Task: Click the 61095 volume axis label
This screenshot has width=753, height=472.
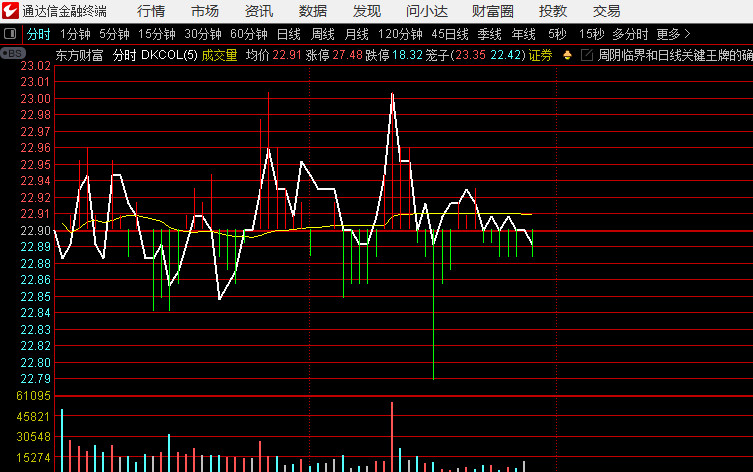Action: click(33, 396)
